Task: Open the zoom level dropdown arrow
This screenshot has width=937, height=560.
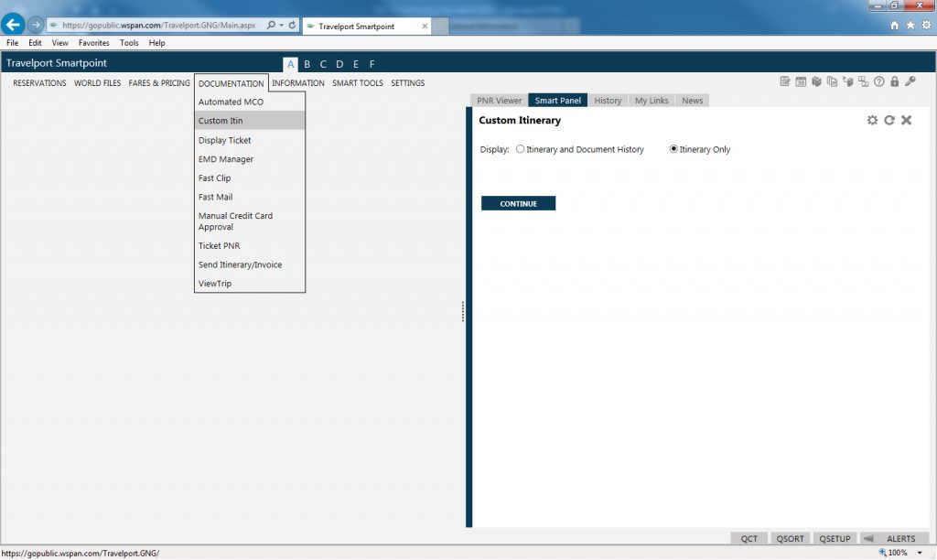Action: [920, 553]
